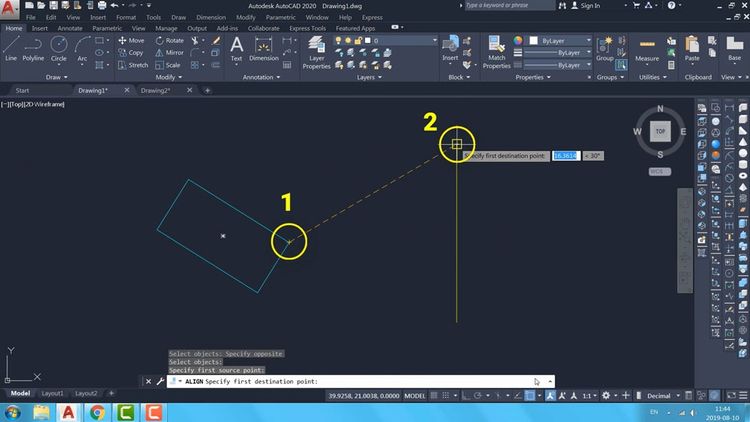Click the Rotate tool in Modify panel

click(168, 40)
